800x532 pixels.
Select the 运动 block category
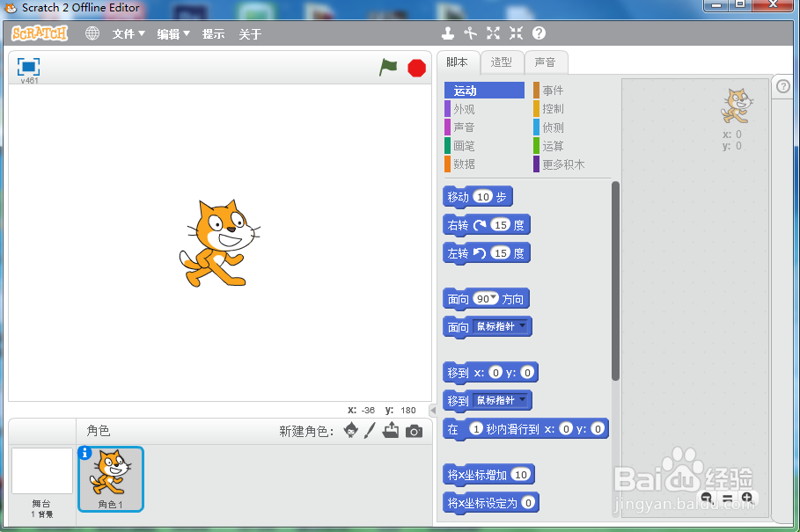484,91
